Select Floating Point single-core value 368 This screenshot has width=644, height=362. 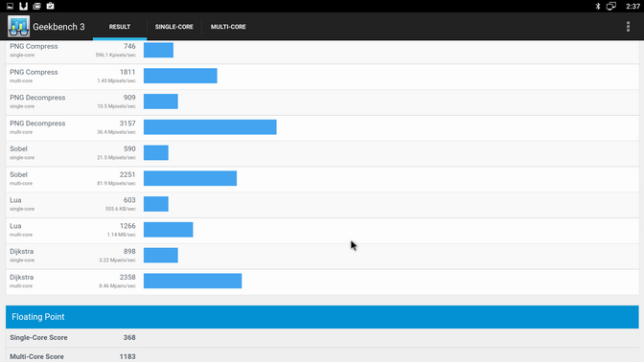[x=129, y=337]
